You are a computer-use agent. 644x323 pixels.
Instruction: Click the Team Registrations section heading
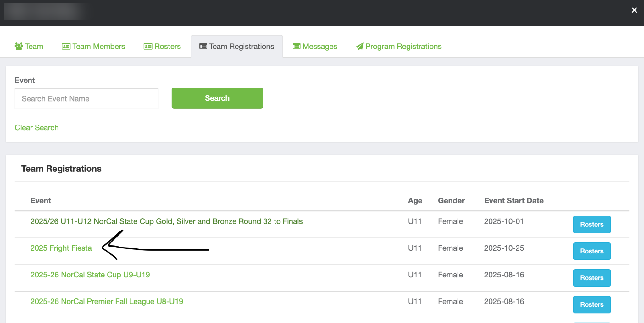(61, 169)
